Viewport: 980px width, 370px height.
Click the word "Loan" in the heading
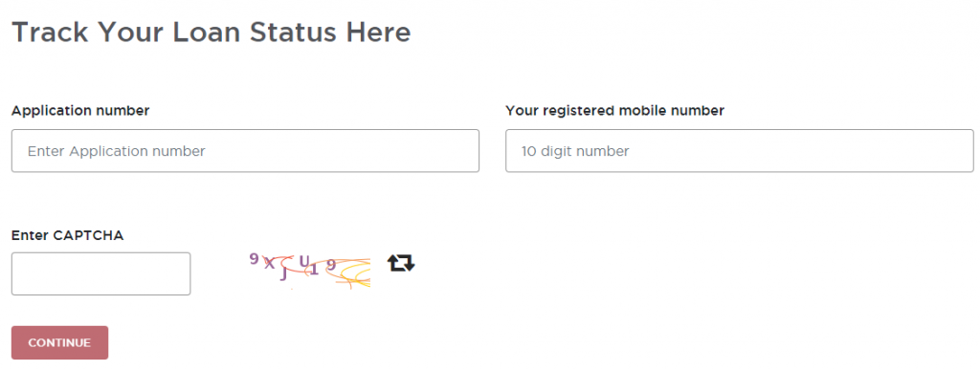coord(208,32)
